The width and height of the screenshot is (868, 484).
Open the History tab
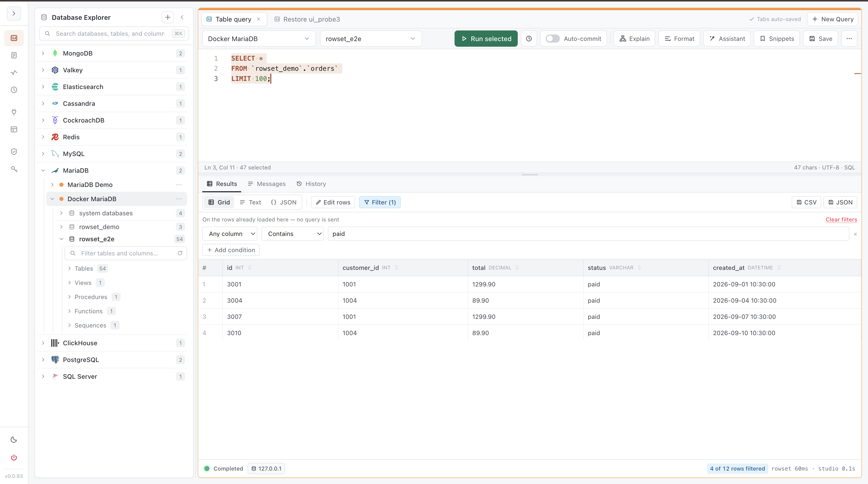pyautogui.click(x=311, y=184)
